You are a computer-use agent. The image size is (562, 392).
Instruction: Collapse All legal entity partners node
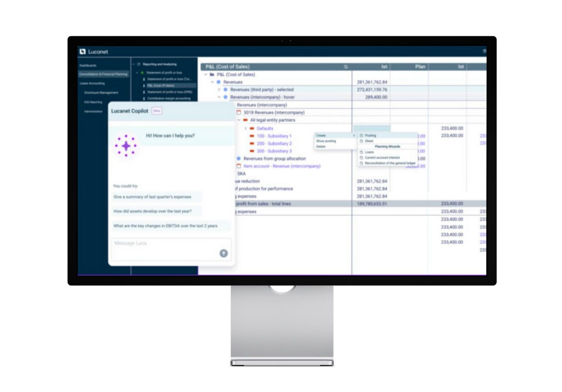pos(239,120)
